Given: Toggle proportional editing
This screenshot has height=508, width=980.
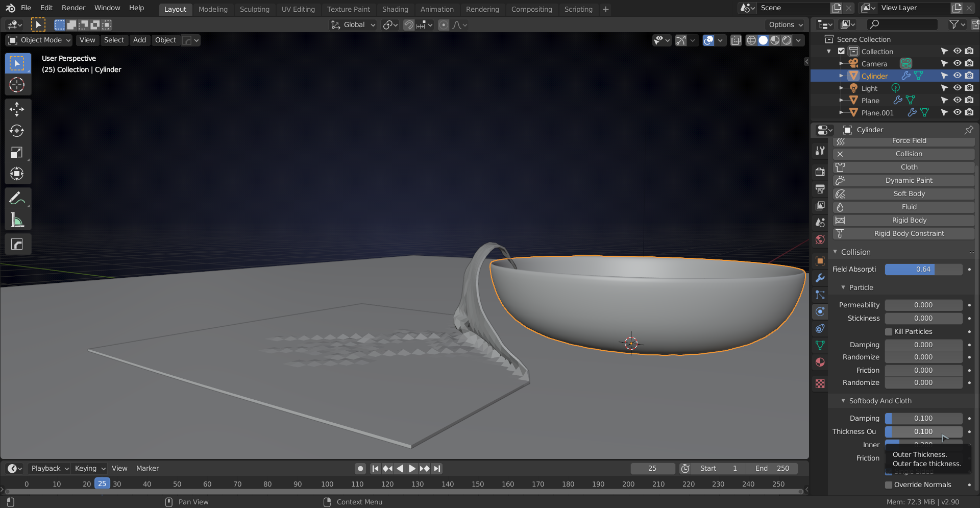Looking at the screenshot, I should 444,25.
